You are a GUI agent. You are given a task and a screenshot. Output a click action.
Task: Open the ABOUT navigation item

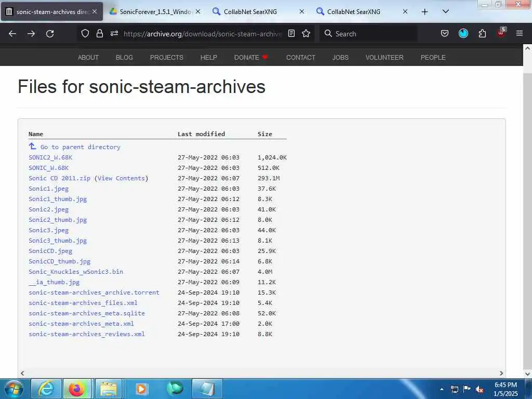tap(88, 57)
